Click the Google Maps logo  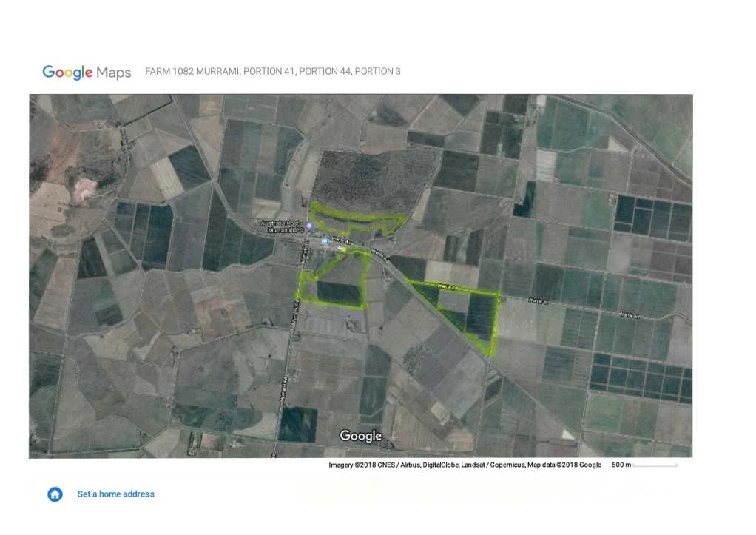tap(87, 72)
